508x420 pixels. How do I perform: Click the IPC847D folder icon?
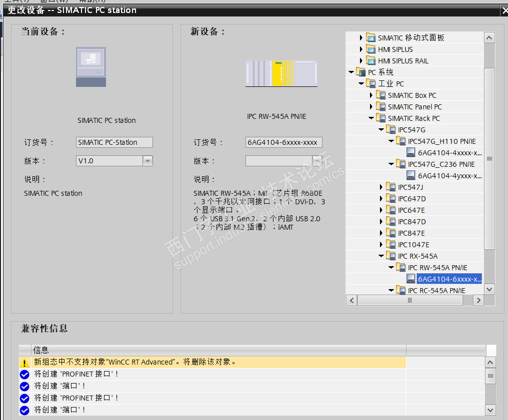[x=390, y=221]
